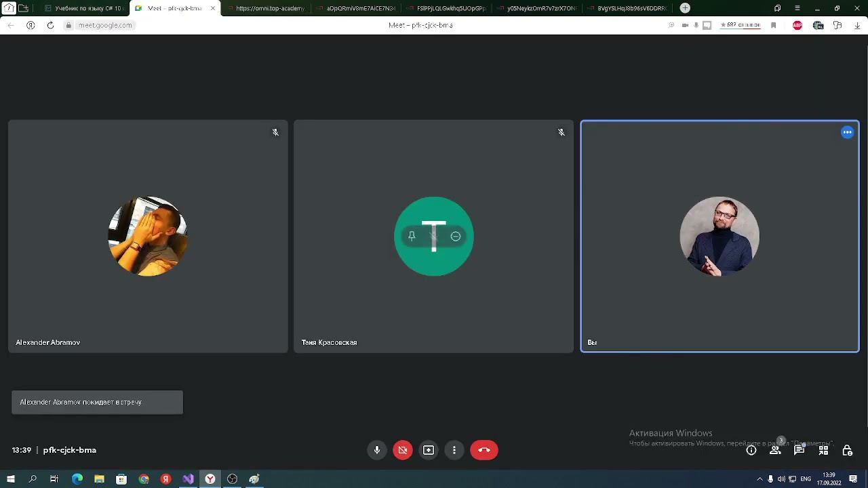Open the AdBlock Plus extension
This screenshot has height=488, width=868.
[797, 25]
